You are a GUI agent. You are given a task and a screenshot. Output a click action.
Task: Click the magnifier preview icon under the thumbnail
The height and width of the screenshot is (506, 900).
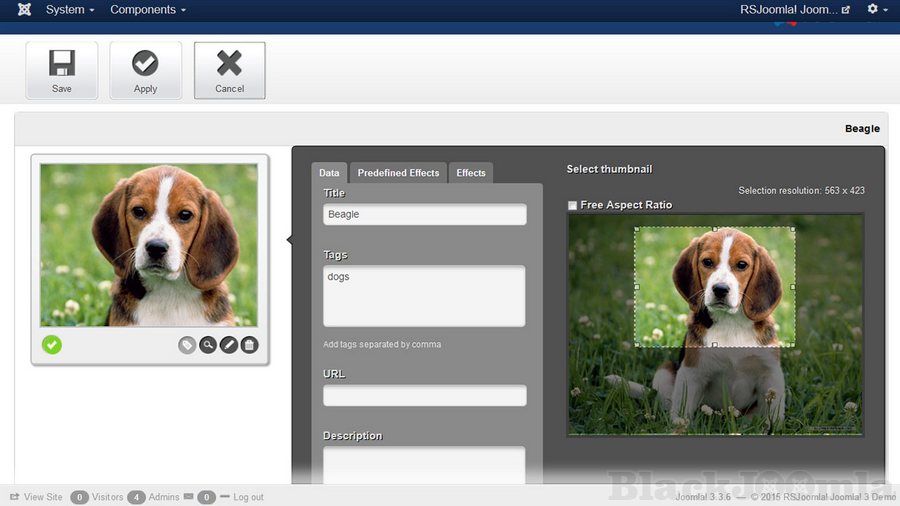pyautogui.click(x=208, y=345)
